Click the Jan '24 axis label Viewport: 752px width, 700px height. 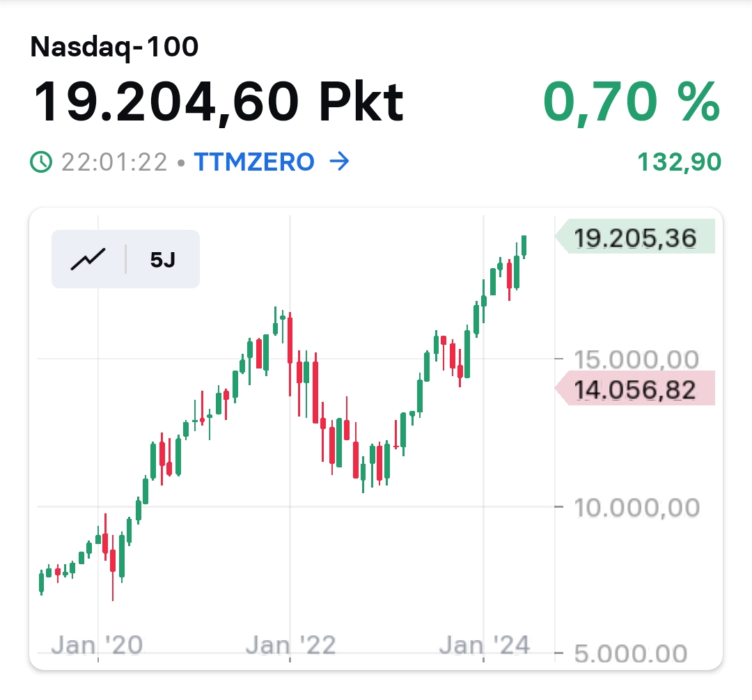pos(484,645)
